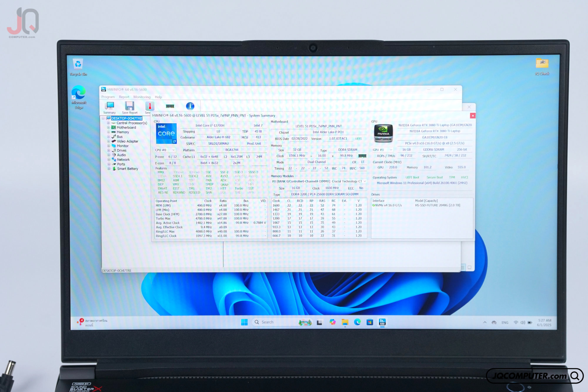Launch Copilot from the taskbar
The height and width of the screenshot is (392, 588).
[x=333, y=322]
